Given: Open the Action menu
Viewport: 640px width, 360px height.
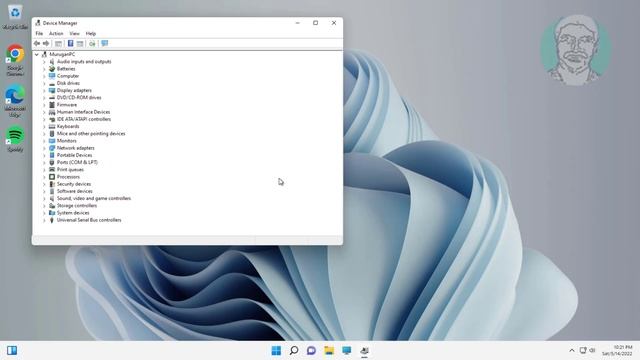Looking at the screenshot, I should (56, 33).
